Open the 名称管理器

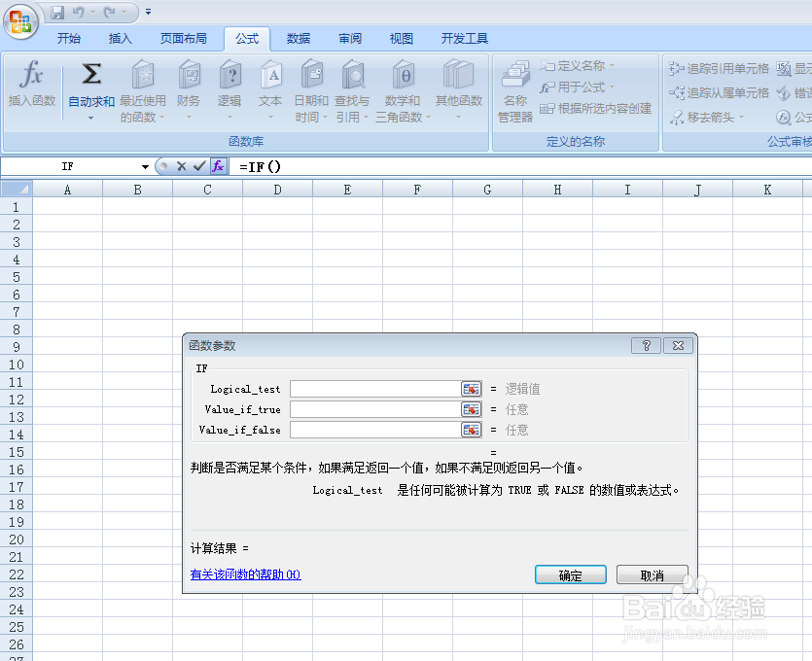515,92
